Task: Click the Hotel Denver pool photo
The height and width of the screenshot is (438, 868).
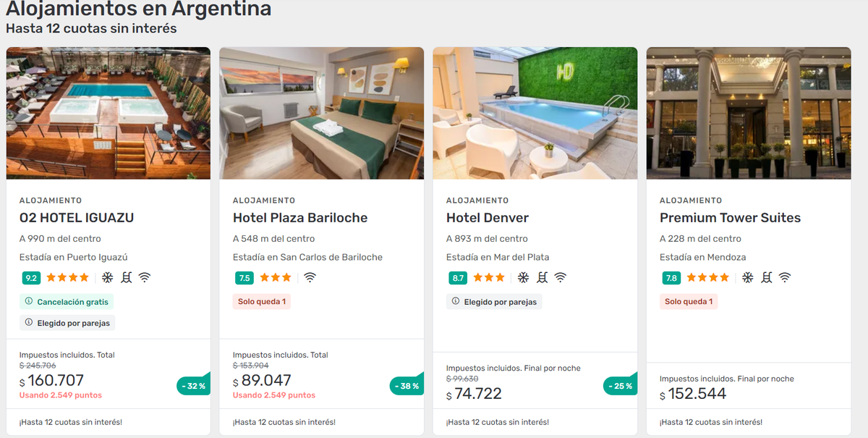Action: click(535, 113)
